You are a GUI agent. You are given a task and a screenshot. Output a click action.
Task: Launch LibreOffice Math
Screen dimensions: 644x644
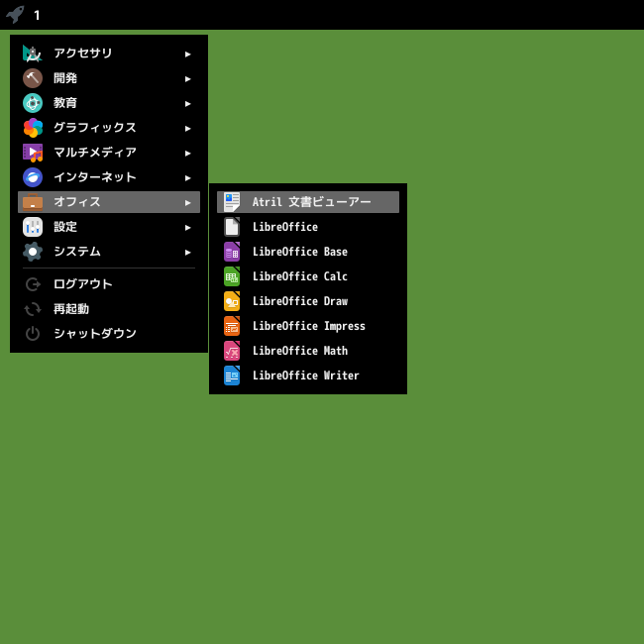coord(308,351)
